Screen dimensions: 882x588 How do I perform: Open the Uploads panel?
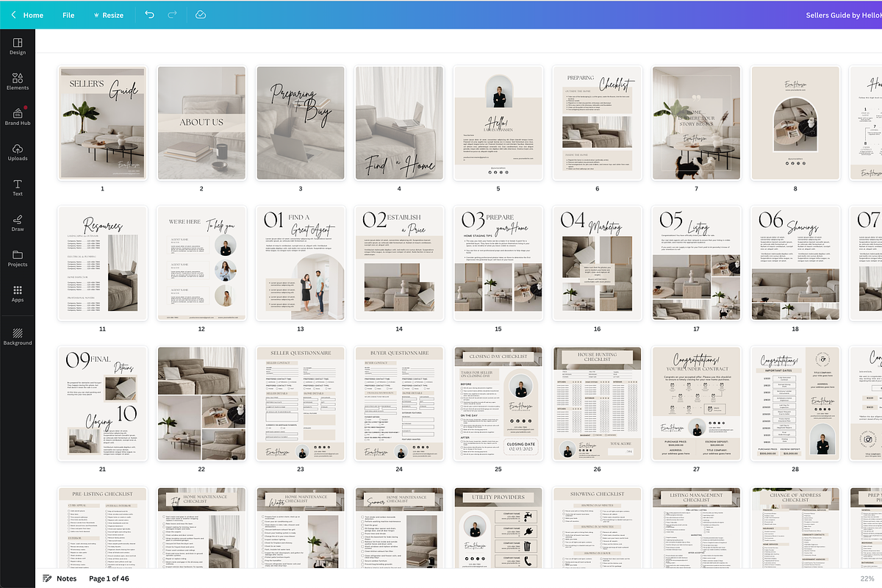(18, 152)
